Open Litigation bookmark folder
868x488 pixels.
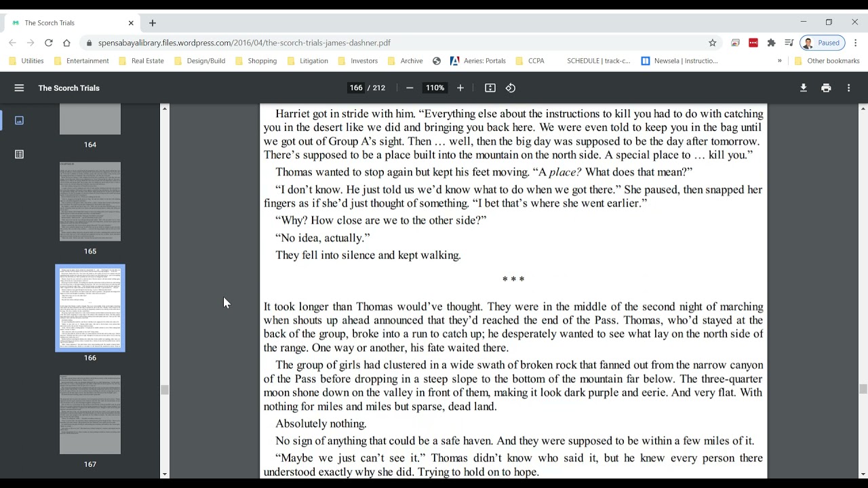click(308, 61)
